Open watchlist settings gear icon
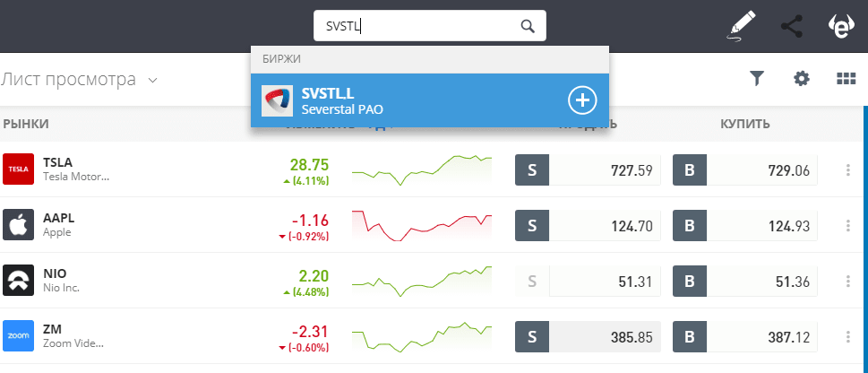 pos(802,79)
